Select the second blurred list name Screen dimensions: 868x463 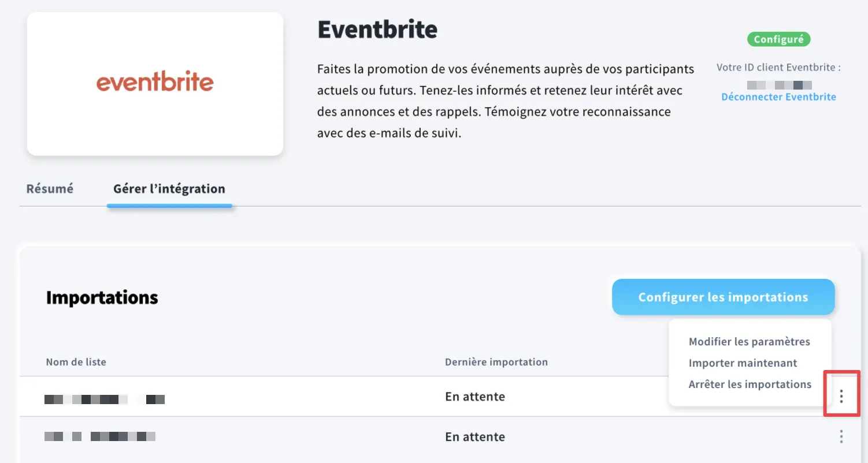[x=100, y=436]
